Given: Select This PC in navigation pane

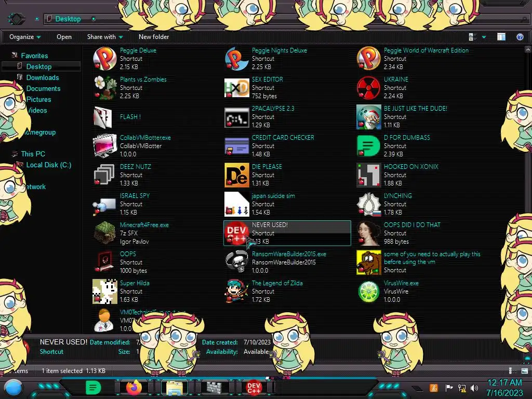Looking at the screenshot, I should click(33, 154).
